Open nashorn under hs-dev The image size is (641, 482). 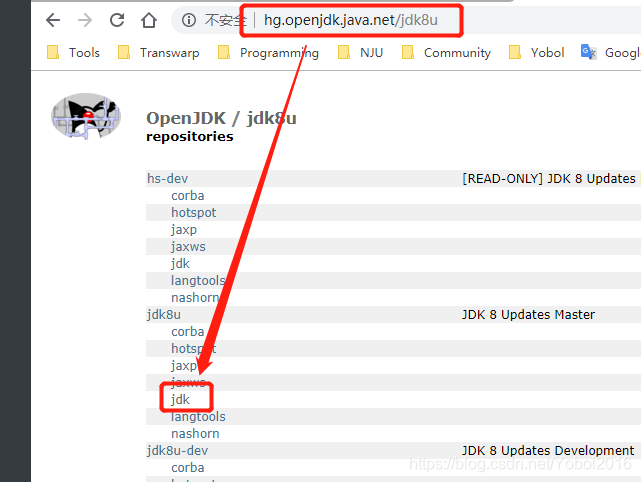[x=195, y=298]
